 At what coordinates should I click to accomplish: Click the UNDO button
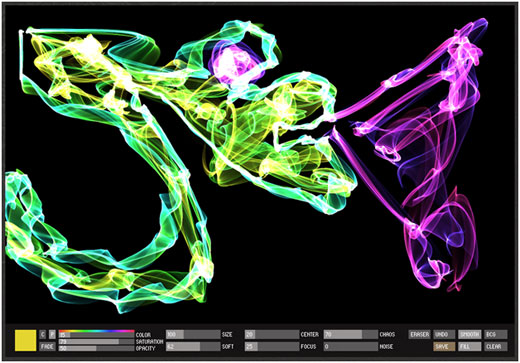[x=444, y=334]
